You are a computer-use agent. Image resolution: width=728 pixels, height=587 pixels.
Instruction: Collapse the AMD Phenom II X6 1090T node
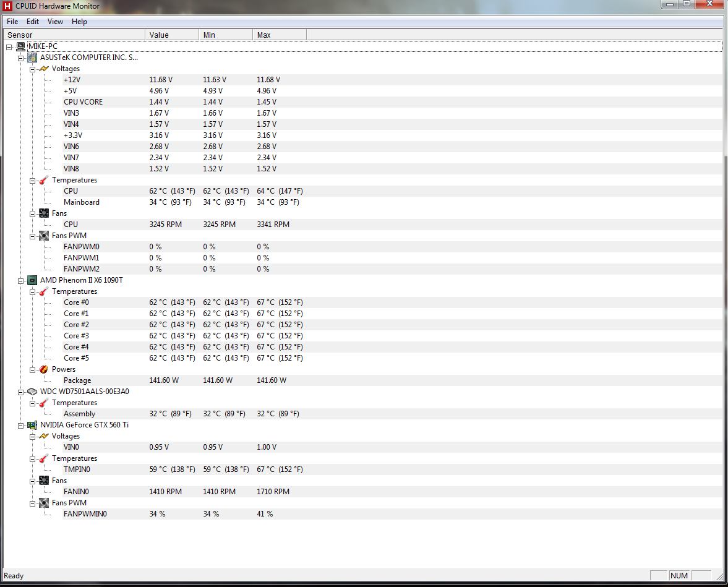coord(21,281)
